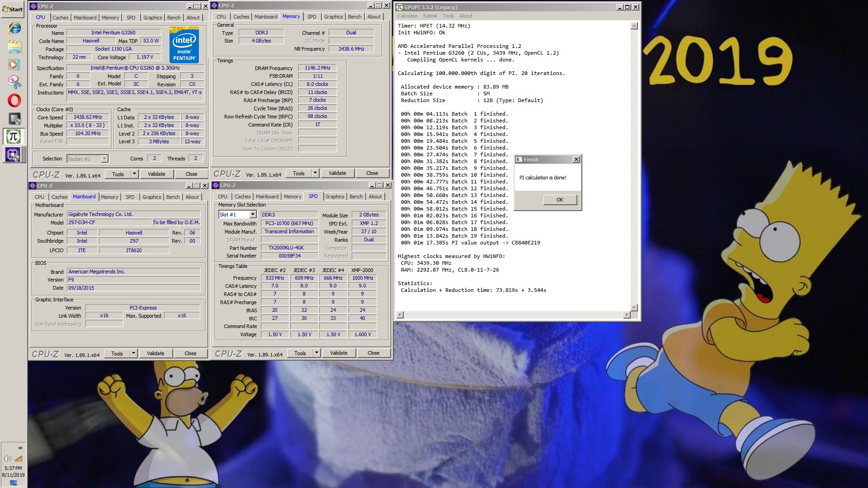Switch to SPD tab in CPU-Z Memory window
868x488 pixels.
312,17
